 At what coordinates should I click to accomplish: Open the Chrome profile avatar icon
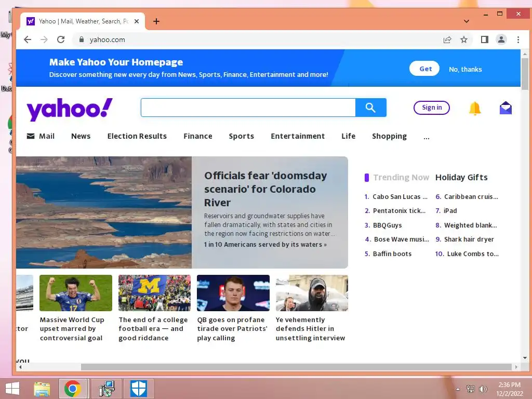(x=501, y=39)
